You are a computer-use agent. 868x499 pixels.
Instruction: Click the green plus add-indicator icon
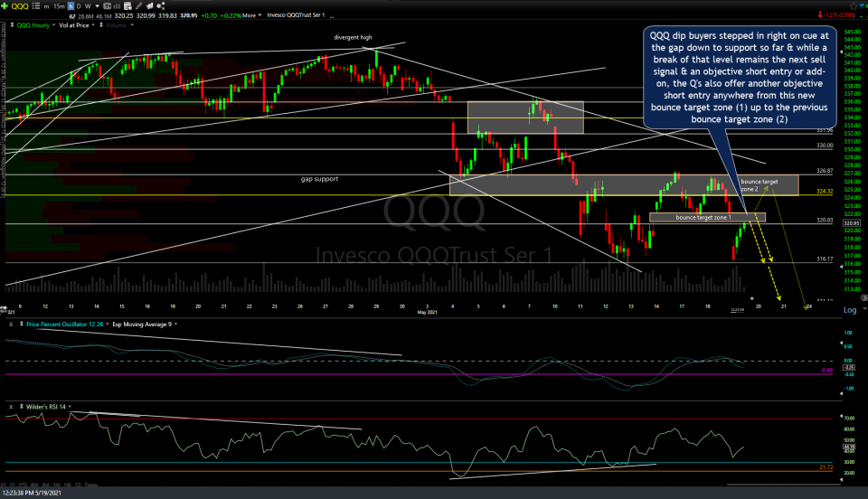pos(5,6)
